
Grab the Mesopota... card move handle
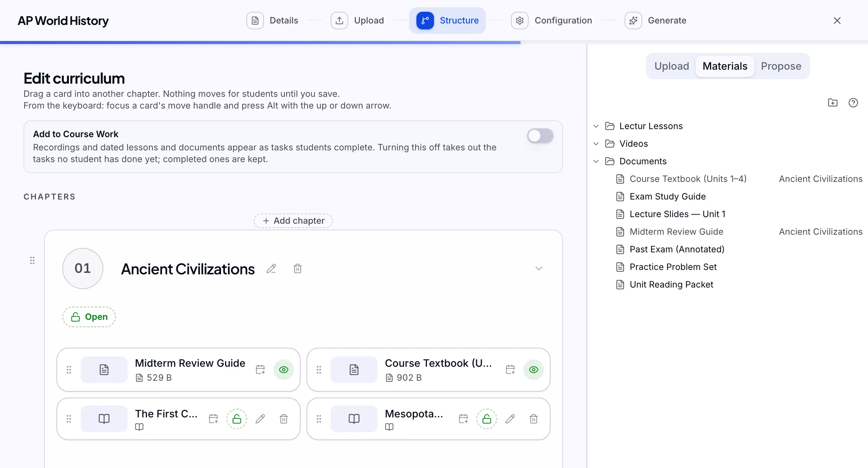tap(319, 419)
